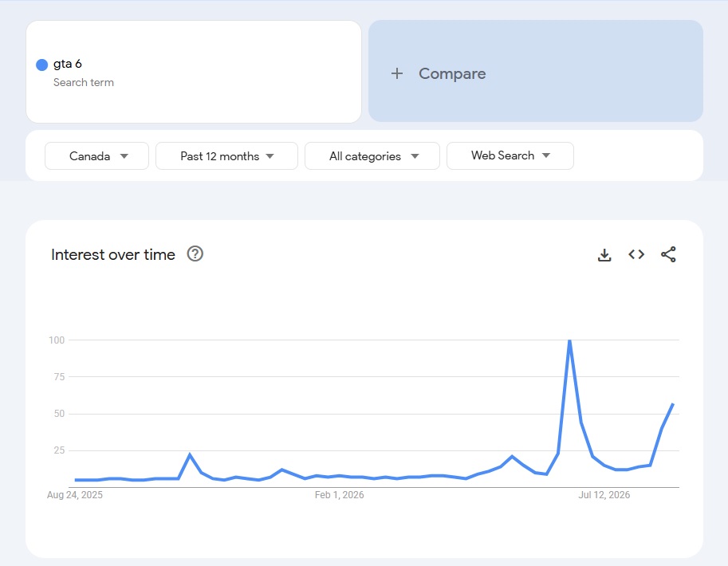
Task: Download the interest over time data
Action: coord(604,255)
